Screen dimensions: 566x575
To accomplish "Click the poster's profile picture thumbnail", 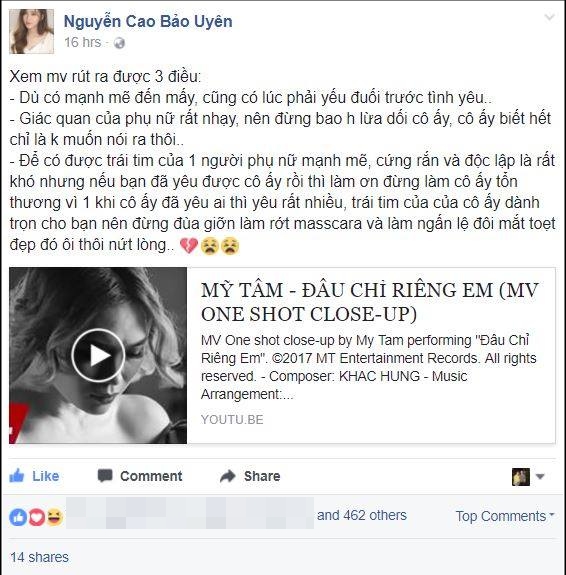I will (x=32, y=32).
